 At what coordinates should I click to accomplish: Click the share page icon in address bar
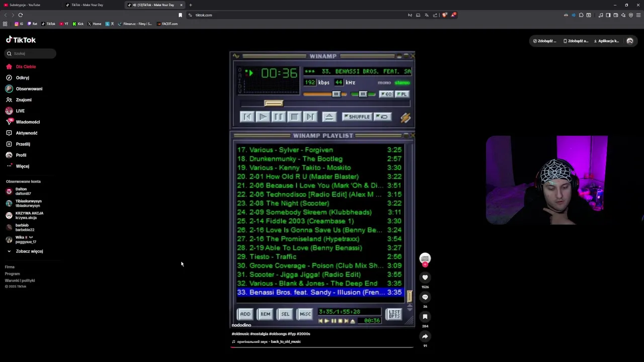tap(435, 15)
